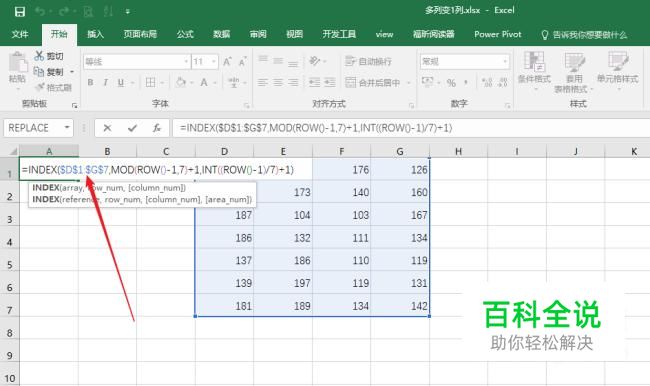Click the fill color bucket icon

pyautogui.click(x=181, y=82)
